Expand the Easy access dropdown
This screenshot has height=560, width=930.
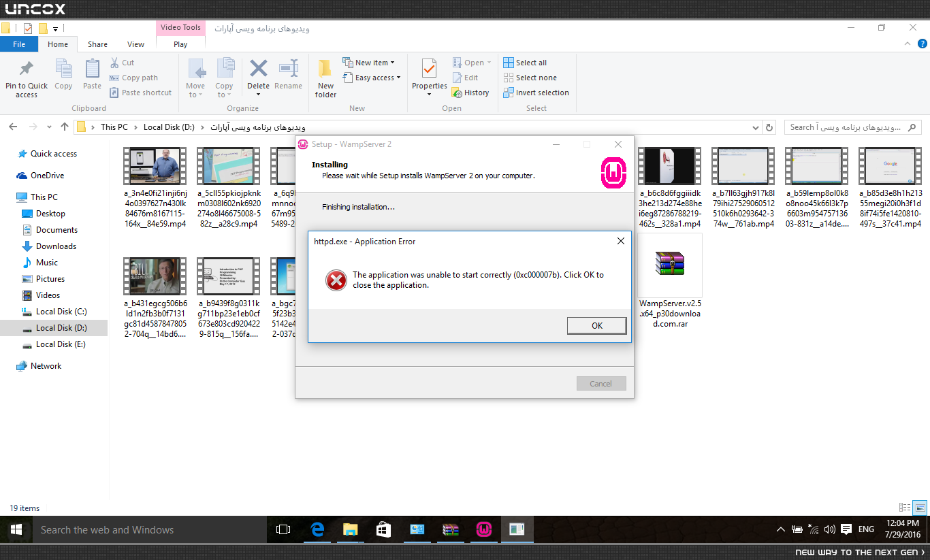[371, 78]
